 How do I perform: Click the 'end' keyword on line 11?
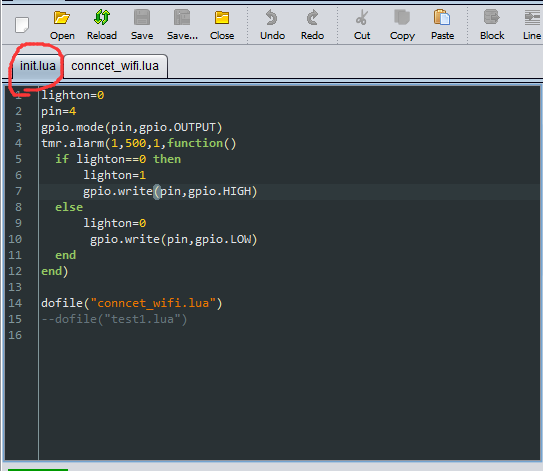point(65,255)
